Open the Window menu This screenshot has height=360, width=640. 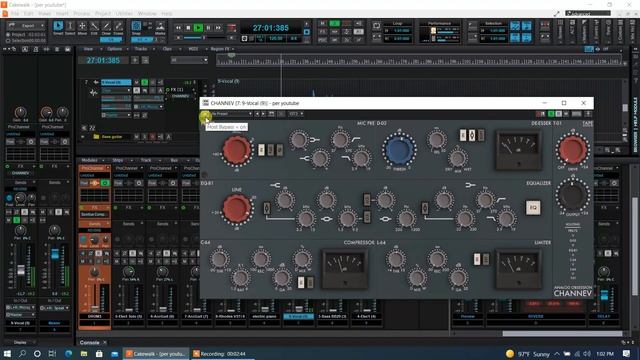(147, 13)
